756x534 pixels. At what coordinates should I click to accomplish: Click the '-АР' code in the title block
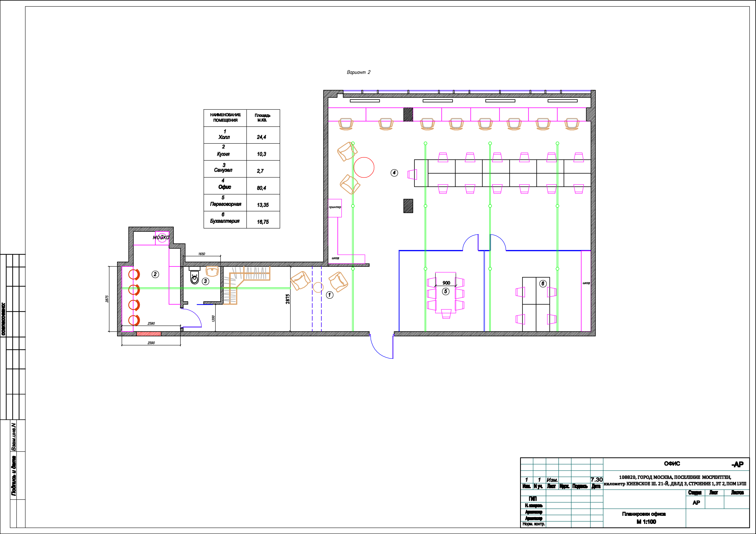tap(738, 464)
